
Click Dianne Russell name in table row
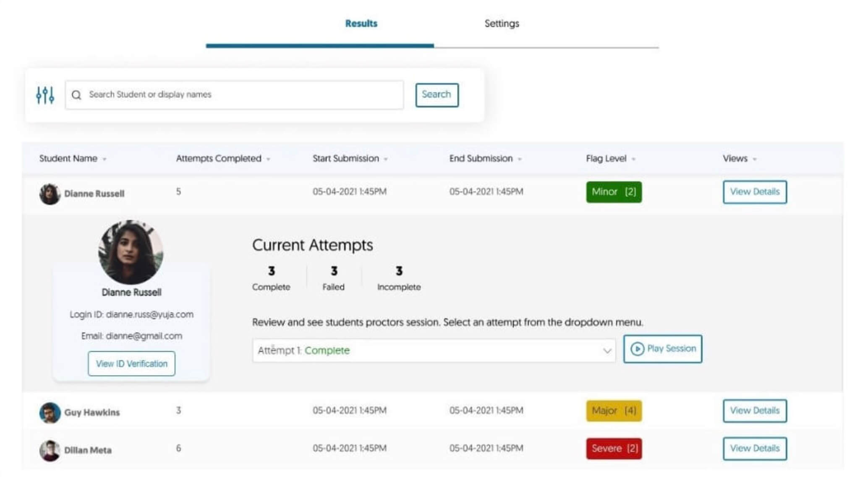click(x=94, y=194)
